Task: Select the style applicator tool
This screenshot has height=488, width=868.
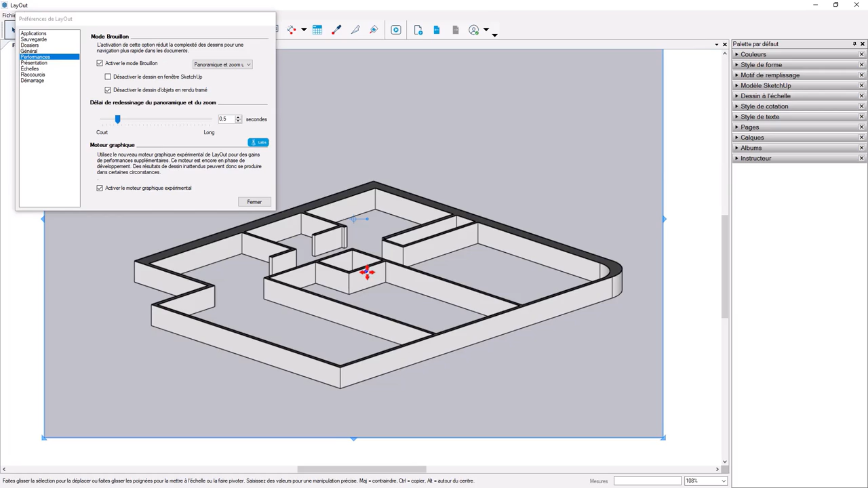Action: pyautogui.click(x=374, y=30)
